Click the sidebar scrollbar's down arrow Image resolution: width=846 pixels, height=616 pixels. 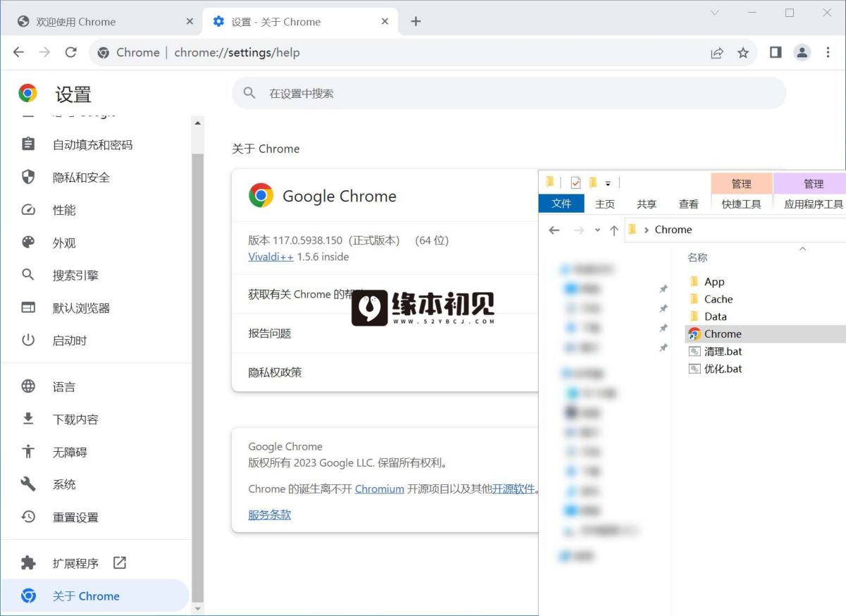(x=198, y=609)
